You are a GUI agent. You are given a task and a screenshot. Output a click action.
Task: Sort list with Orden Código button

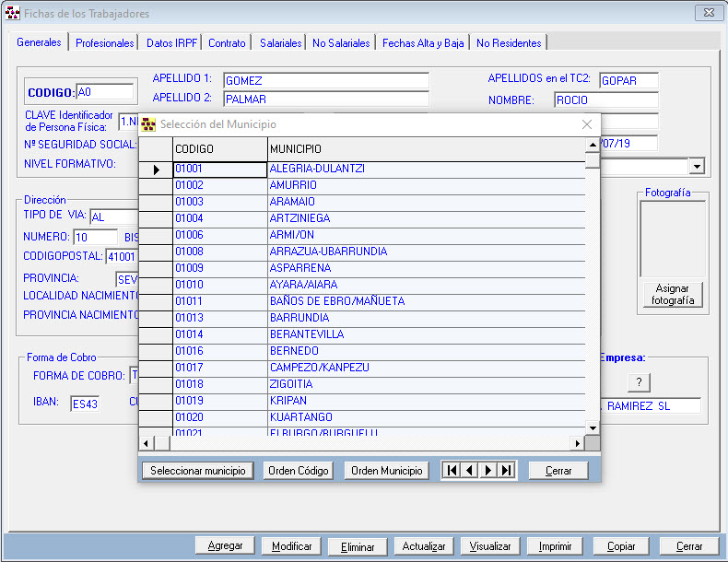tap(298, 471)
